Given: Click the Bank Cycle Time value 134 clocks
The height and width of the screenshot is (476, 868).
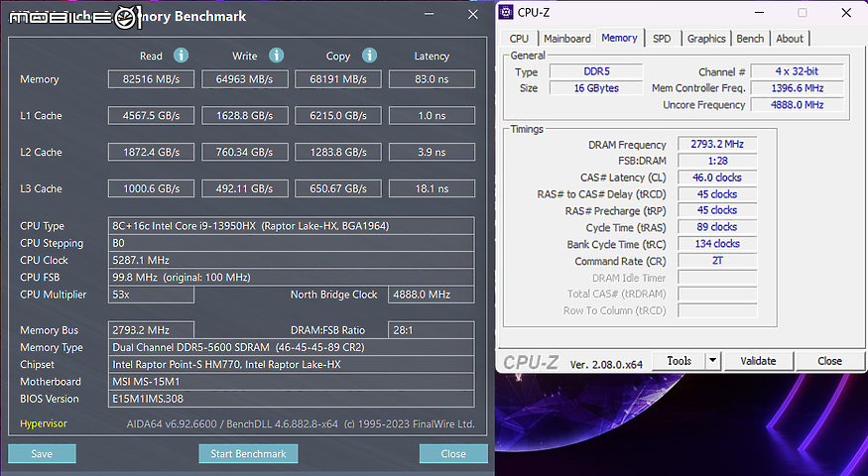Looking at the screenshot, I should pyautogui.click(x=717, y=244).
